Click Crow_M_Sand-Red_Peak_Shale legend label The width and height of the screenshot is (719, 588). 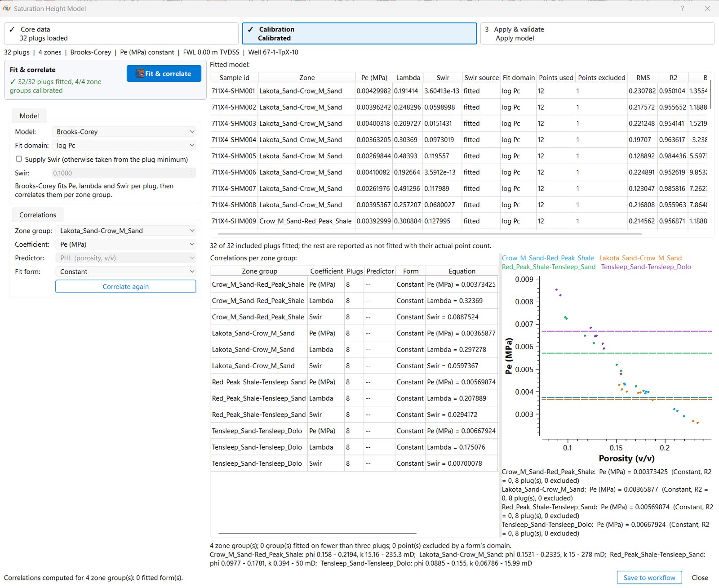pos(548,258)
